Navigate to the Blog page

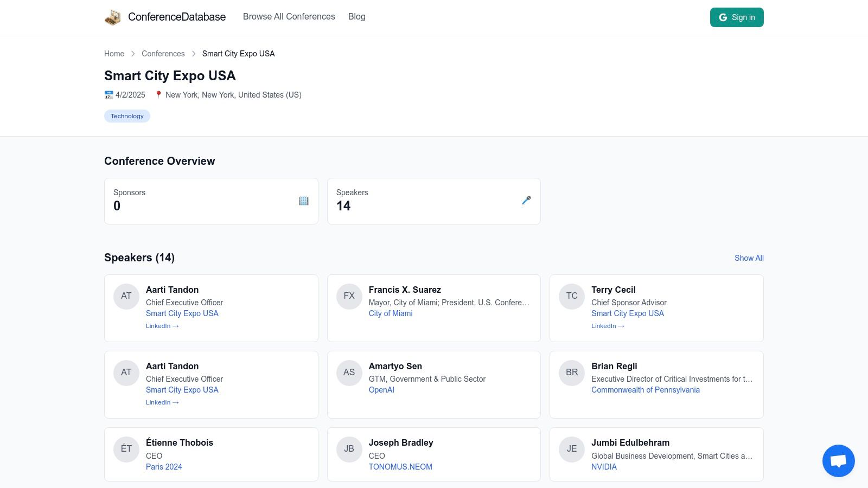(x=356, y=17)
